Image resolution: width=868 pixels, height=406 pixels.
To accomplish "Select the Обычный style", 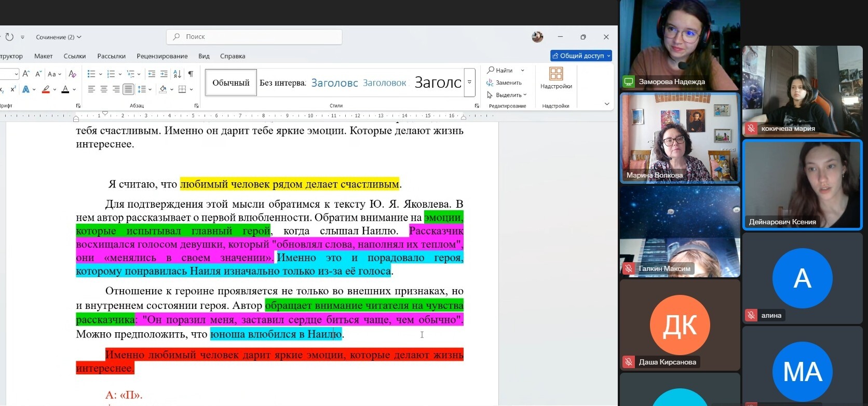I will pyautogui.click(x=231, y=83).
